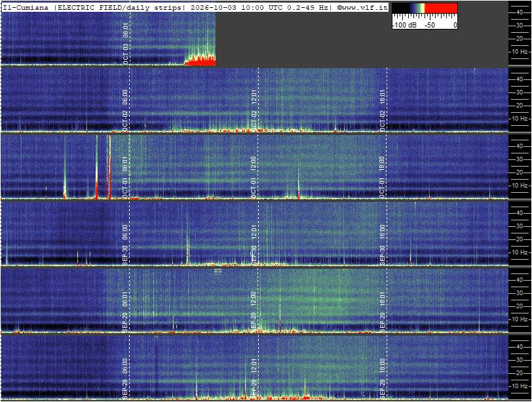Click the 0 value on the dB legend

455,25
